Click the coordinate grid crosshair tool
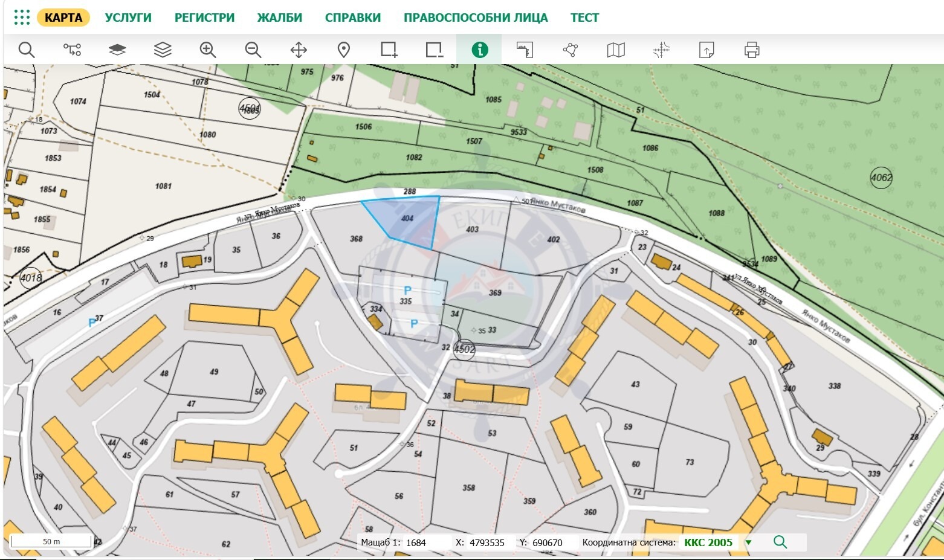This screenshot has height=560, width=944. point(661,50)
